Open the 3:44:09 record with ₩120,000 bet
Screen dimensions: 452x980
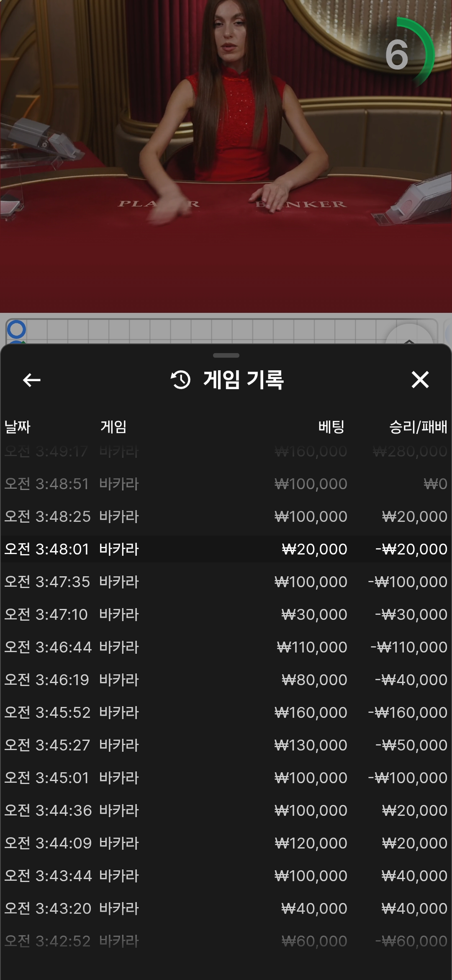pos(226,843)
